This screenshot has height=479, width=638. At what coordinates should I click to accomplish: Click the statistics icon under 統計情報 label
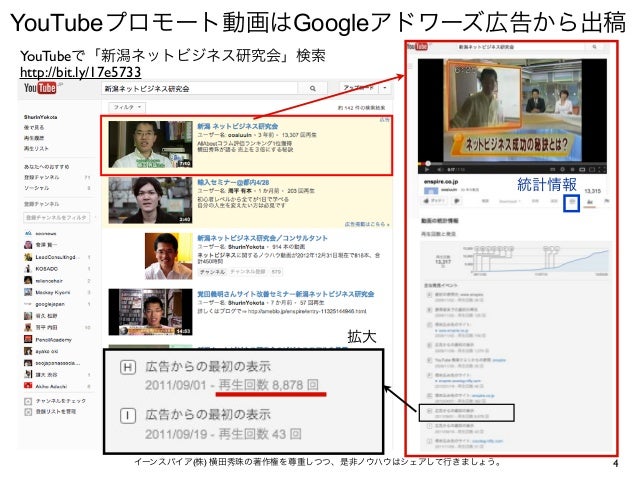(x=572, y=203)
